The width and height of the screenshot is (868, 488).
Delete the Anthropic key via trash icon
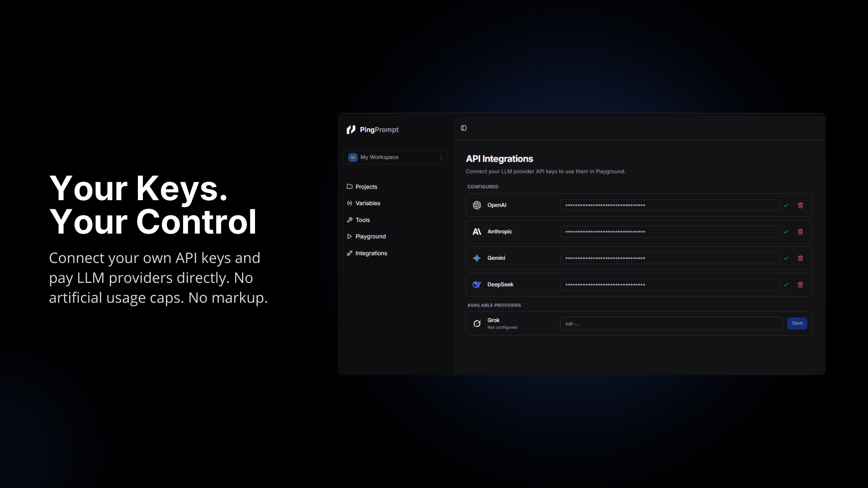(x=801, y=231)
